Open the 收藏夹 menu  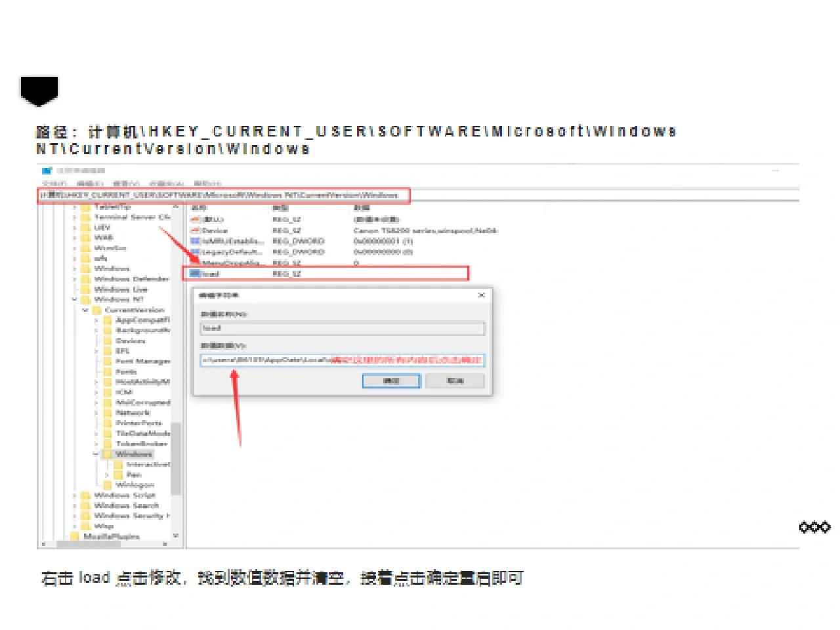tap(166, 184)
